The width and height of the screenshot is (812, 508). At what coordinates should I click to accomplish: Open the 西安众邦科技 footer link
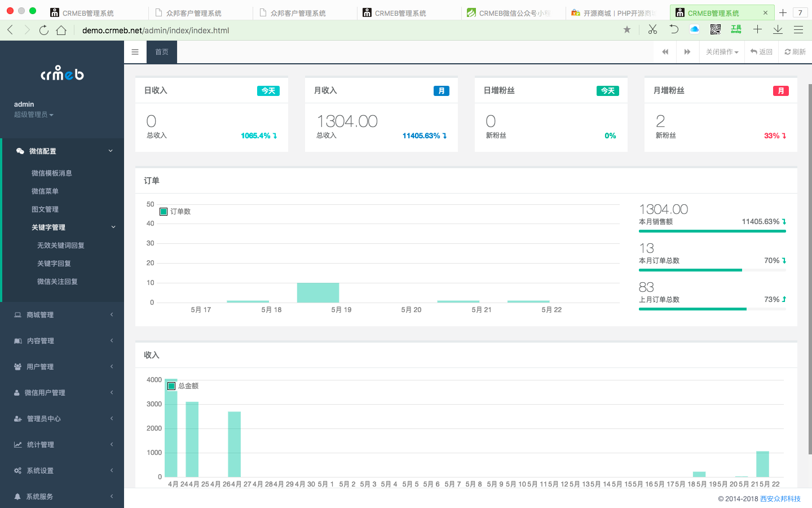[x=780, y=499]
